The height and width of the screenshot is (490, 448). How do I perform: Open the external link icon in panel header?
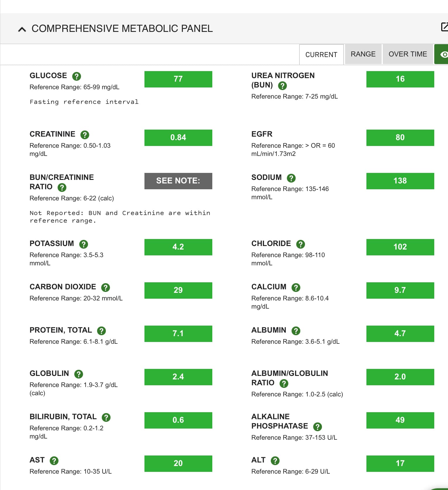444,27
